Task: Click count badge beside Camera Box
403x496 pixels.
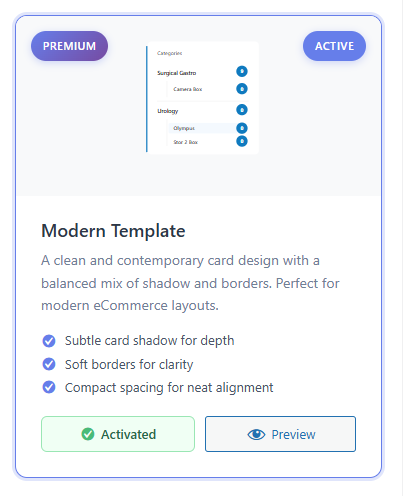Action: [x=242, y=89]
